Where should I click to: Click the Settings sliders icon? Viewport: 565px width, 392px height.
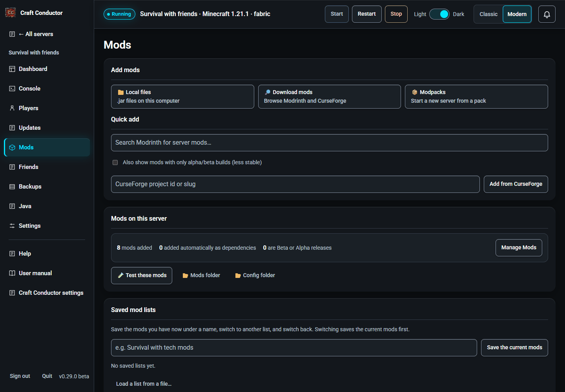tap(12, 226)
